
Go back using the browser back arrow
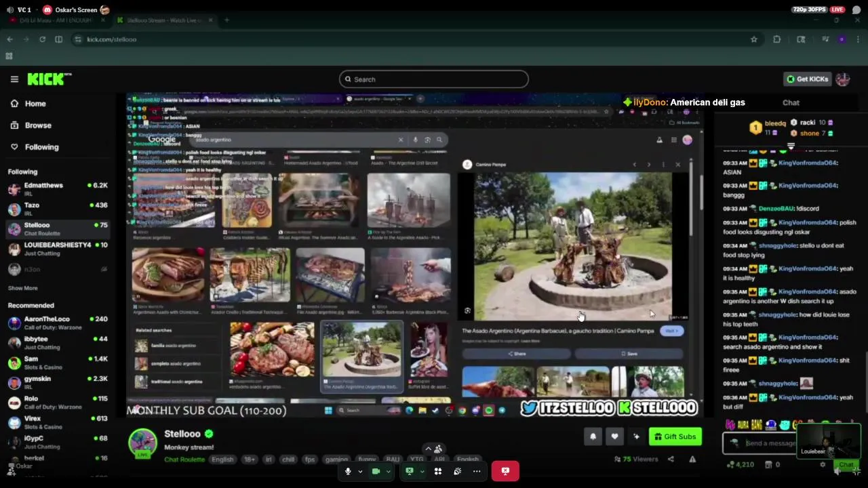click(9, 39)
